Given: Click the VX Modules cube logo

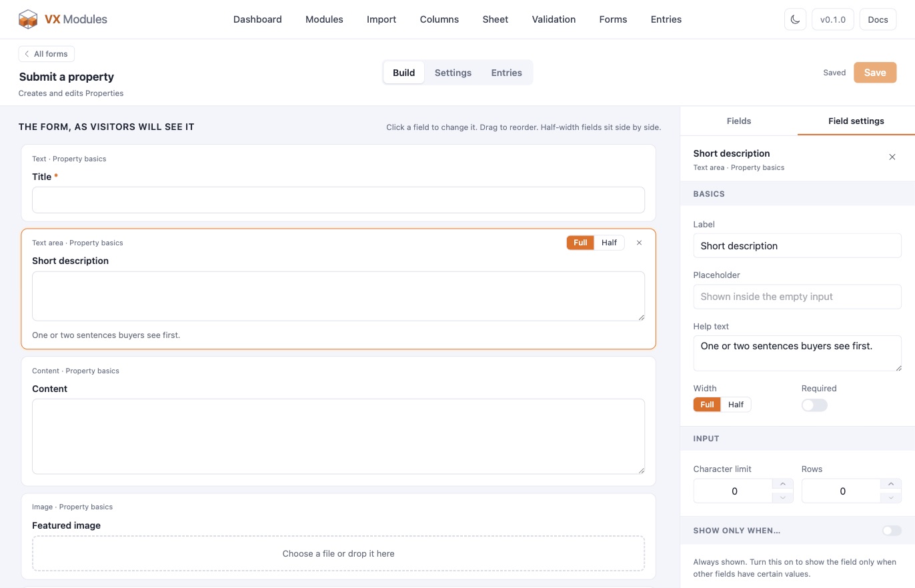Looking at the screenshot, I should 28,19.
